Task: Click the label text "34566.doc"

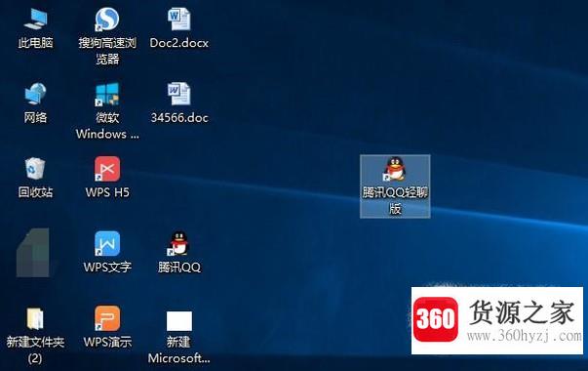Action: point(179,118)
